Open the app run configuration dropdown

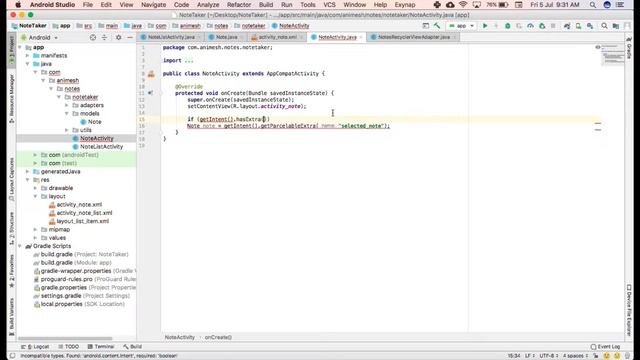pos(461,26)
